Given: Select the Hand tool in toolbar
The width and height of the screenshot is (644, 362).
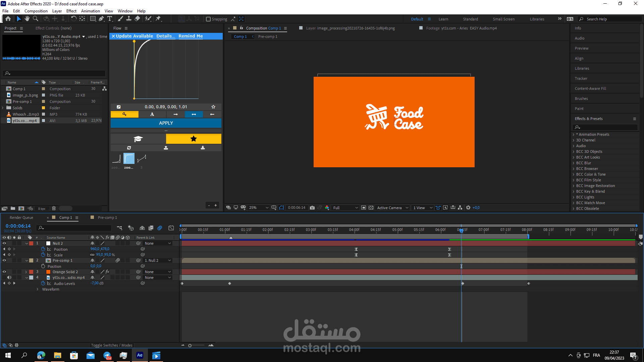Looking at the screenshot, I should pos(27,19).
